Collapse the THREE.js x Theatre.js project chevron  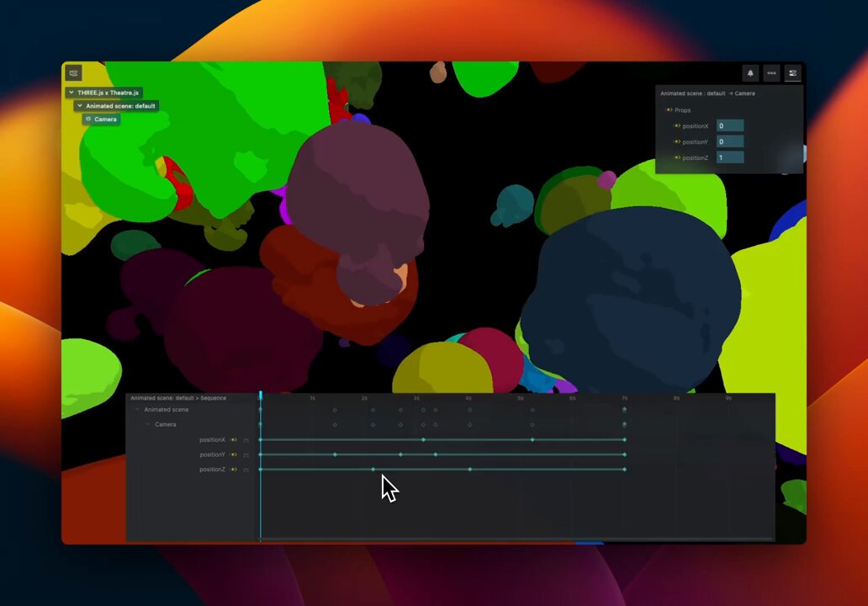pos(71,93)
